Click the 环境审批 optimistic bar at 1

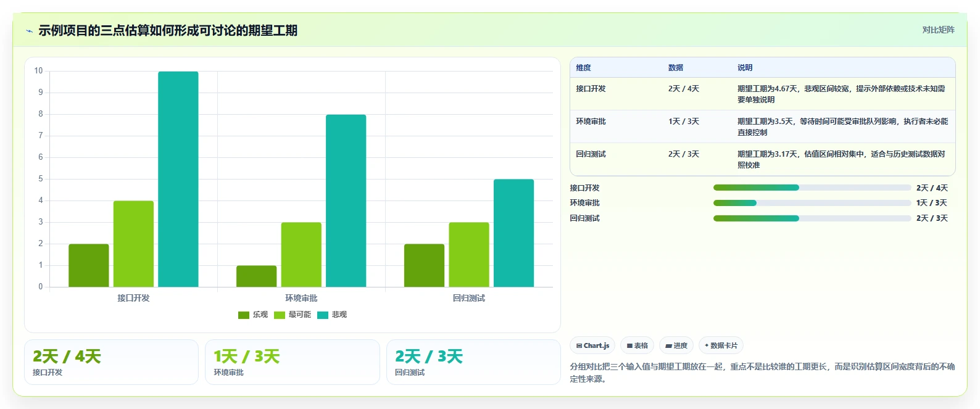[x=257, y=276]
